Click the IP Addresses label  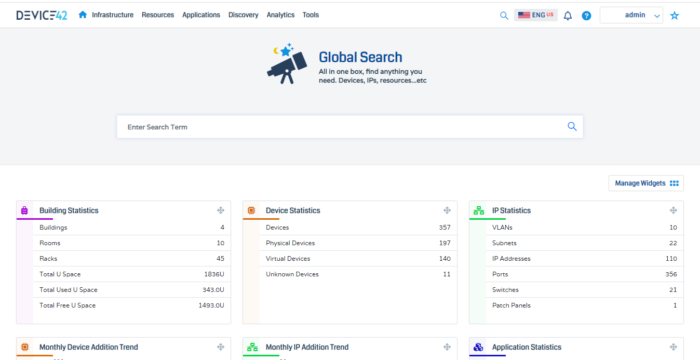click(x=511, y=259)
